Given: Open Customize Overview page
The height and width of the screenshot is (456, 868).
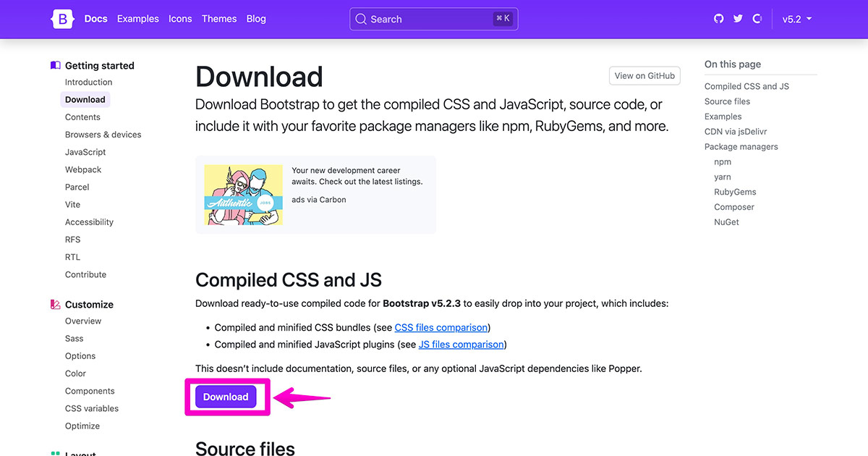Looking at the screenshot, I should tap(83, 321).
